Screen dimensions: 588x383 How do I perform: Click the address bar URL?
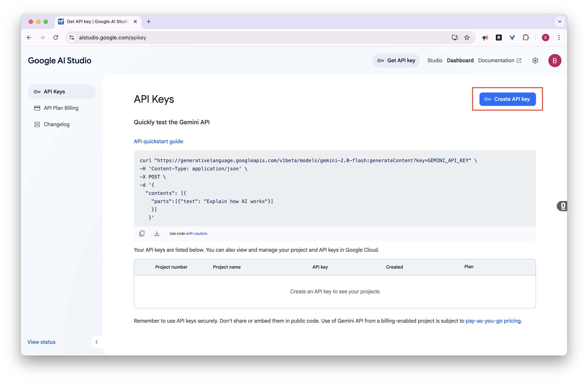pos(113,38)
